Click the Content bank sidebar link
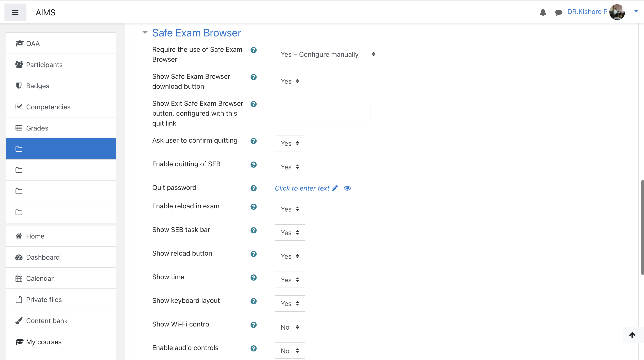 point(47,321)
